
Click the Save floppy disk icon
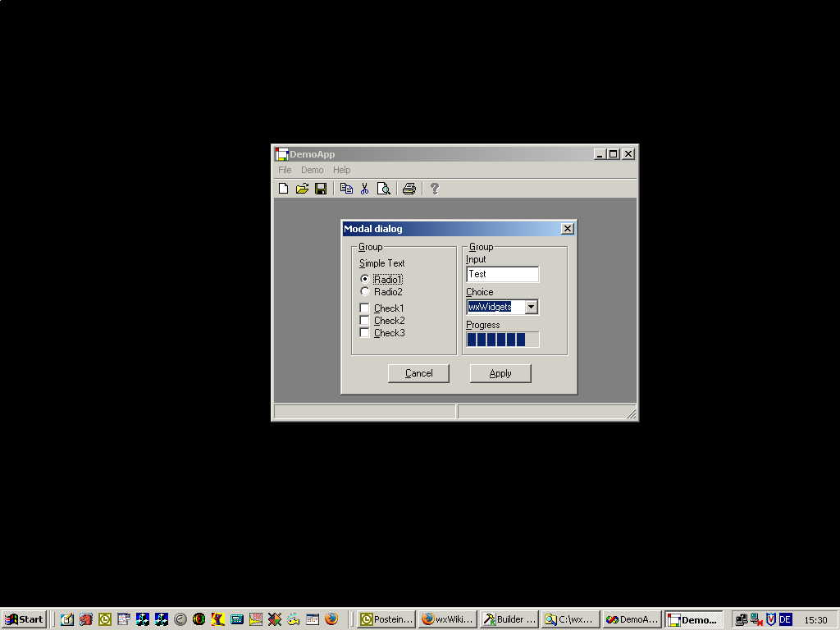[x=321, y=189]
